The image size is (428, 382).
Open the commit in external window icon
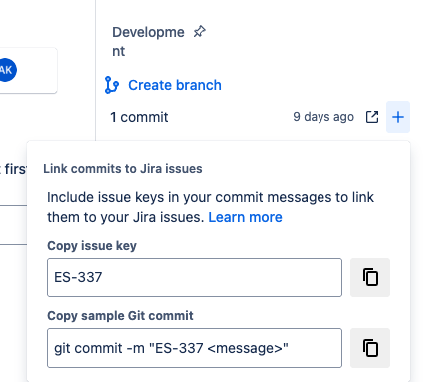tap(372, 117)
